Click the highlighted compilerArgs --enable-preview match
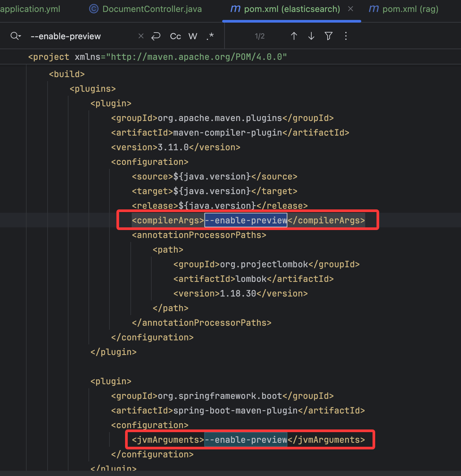Image resolution: width=461 pixels, height=476 pixels. 246,220
